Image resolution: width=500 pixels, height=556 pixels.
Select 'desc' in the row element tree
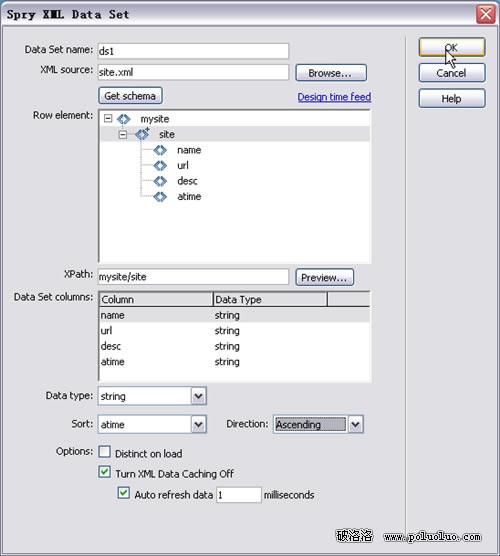187,181
